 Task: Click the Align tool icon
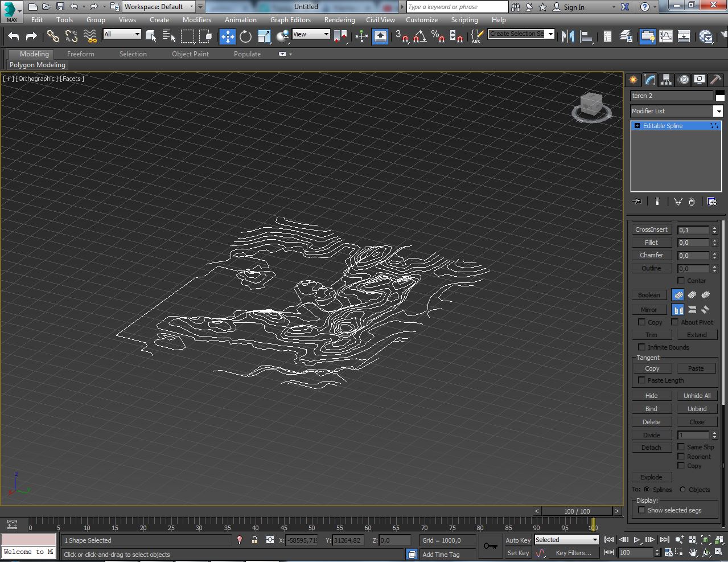[586, 36]
